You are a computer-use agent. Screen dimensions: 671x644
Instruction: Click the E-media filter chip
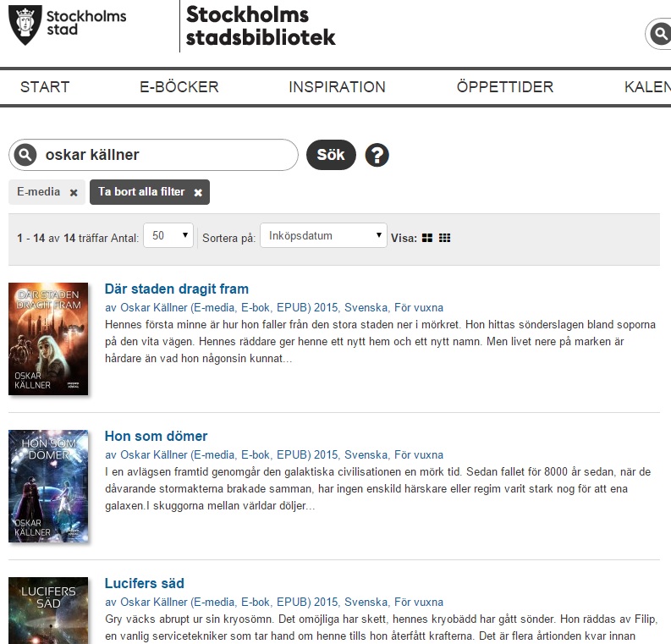pyautogui.click(x=47, y=192)
